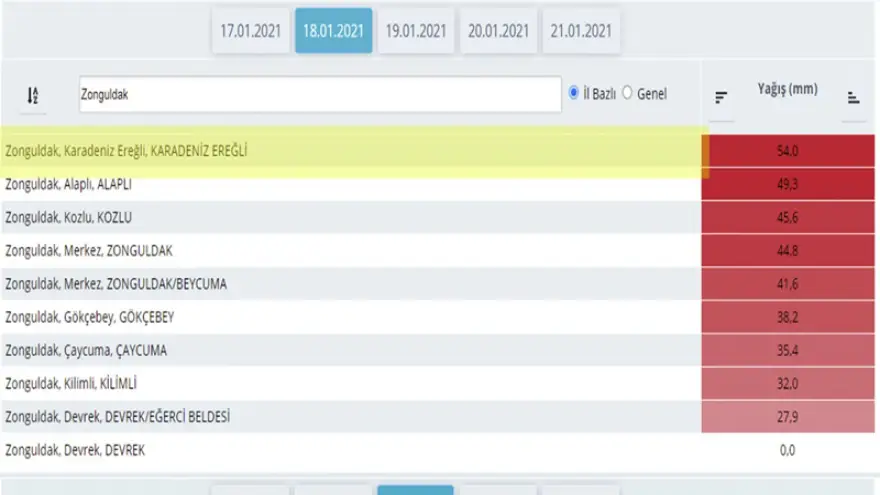
Task: Open the 18.01.2021 date tab
Action: (x=333, y=31)
